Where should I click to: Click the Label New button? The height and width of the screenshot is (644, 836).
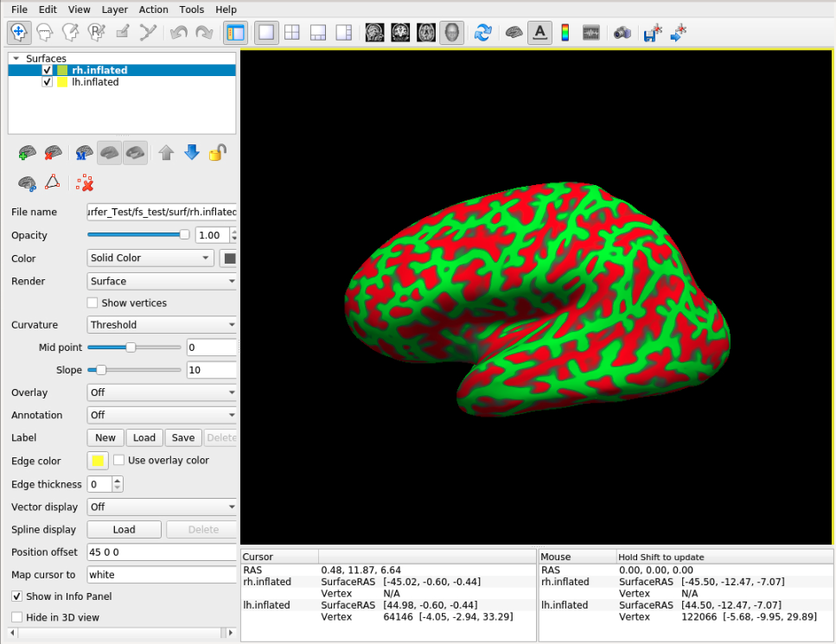point(105,437)
